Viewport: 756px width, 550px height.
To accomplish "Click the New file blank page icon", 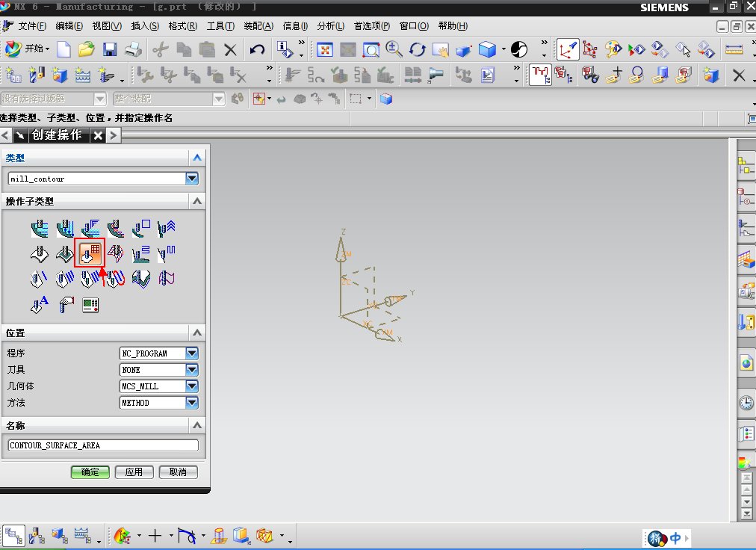I will (63, 49).
